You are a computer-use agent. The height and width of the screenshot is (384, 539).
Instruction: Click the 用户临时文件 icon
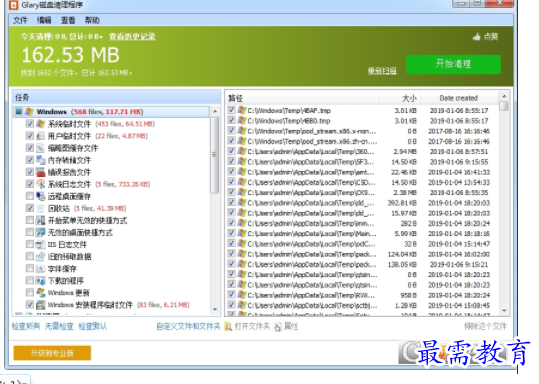point(41,136)
